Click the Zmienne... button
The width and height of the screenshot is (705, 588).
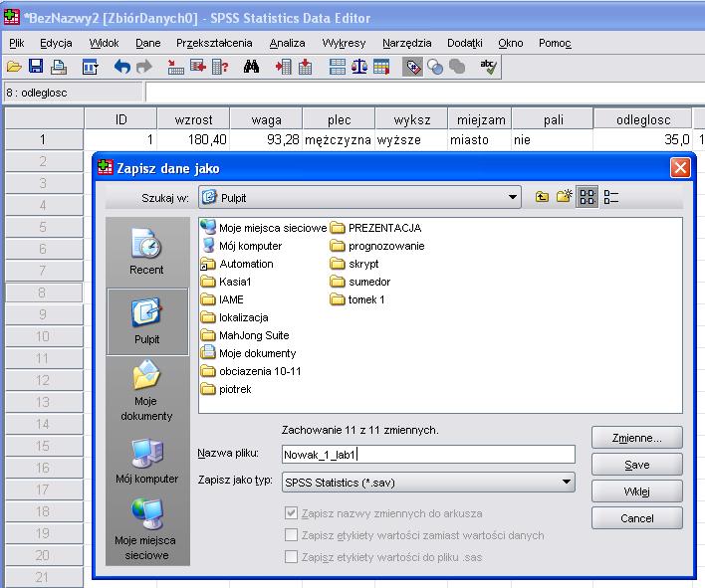[x=637, y=438]
